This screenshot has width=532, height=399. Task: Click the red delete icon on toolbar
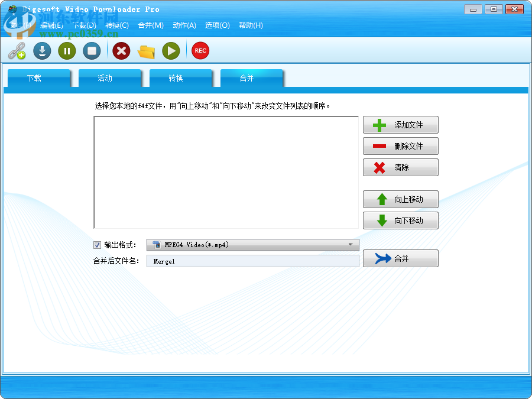121,51
